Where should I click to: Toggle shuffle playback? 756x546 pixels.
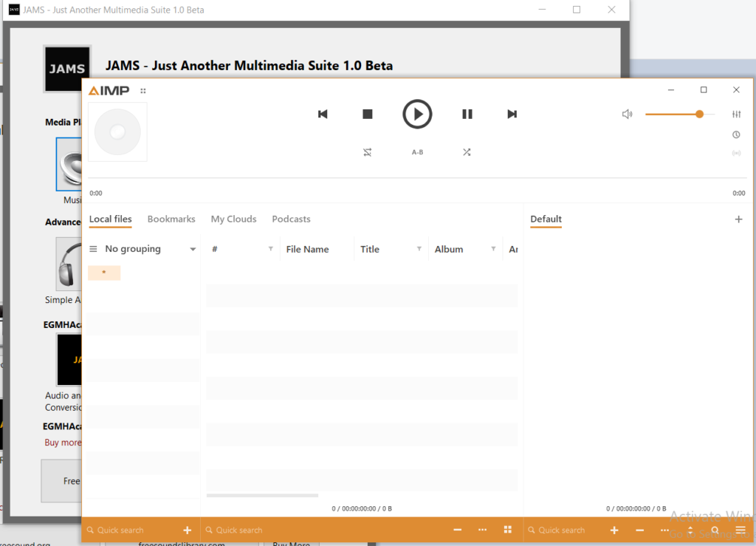coord(467,152)
